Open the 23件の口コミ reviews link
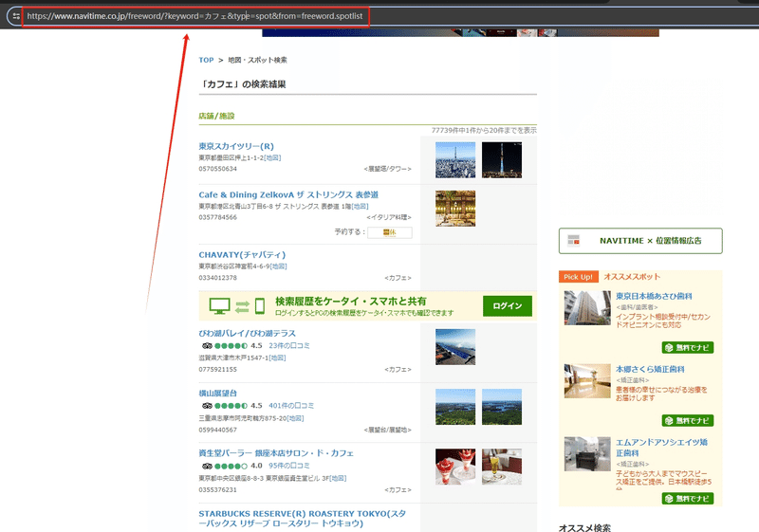759x532 pixels. pyautogui.click(x=289, y=345)
